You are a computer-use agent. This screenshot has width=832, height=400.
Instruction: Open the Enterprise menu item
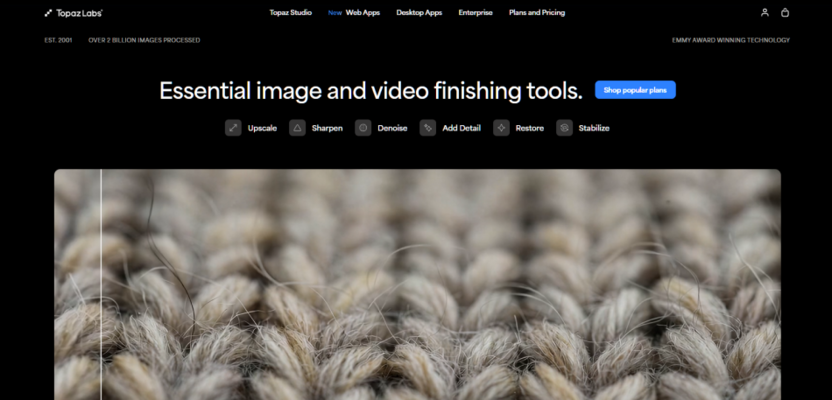click(x=475, y=13)
